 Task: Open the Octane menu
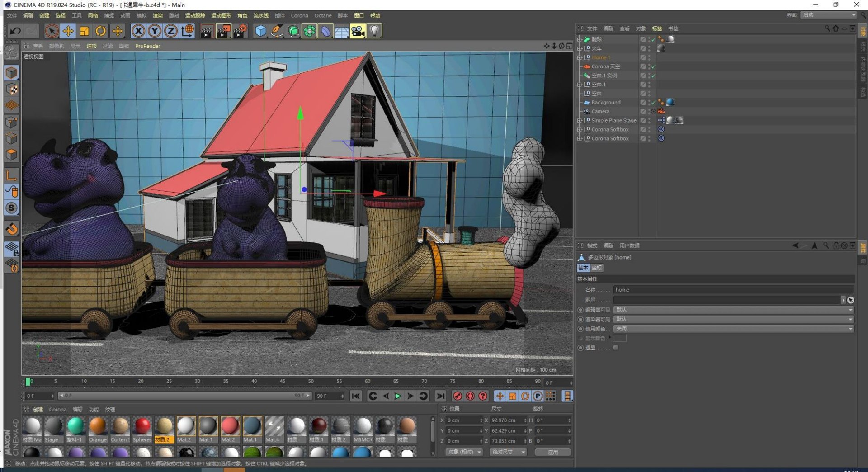point(323,16)
